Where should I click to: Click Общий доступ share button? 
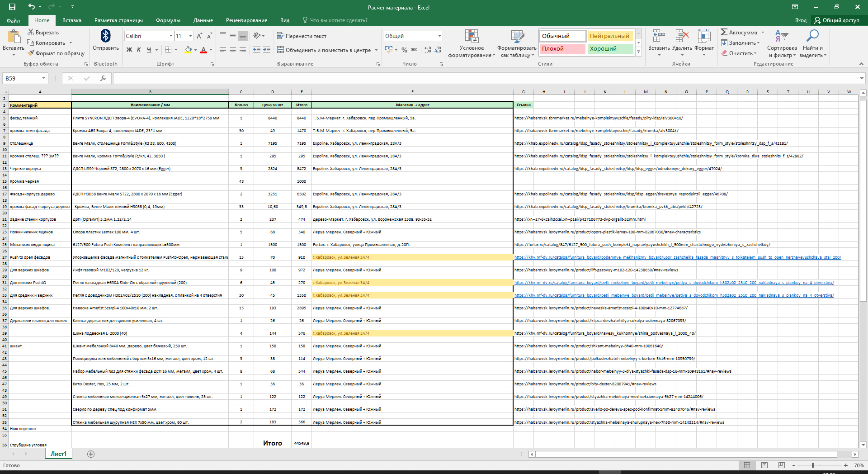pos(837,20)
